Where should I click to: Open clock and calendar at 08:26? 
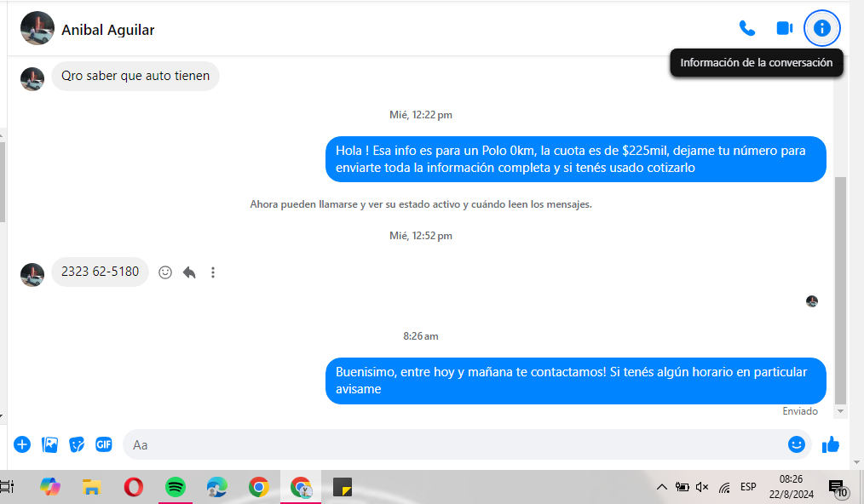(x=792, y=487)
